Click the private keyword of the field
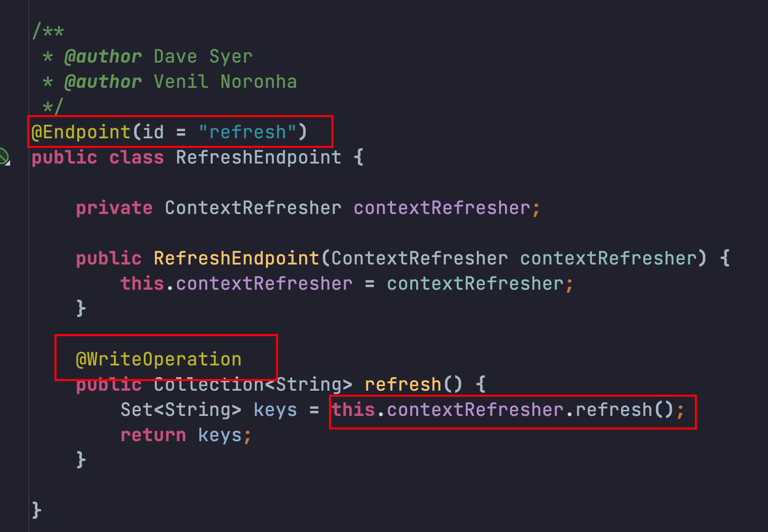This screenshot has width=768, height=532. tap(114, 208)
